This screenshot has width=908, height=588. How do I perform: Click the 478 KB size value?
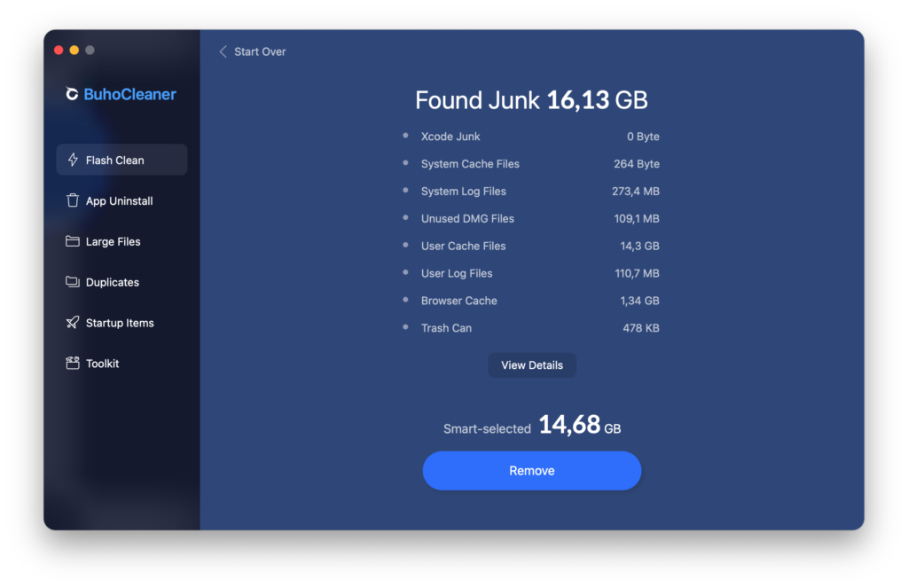click(x=641, y=328)
